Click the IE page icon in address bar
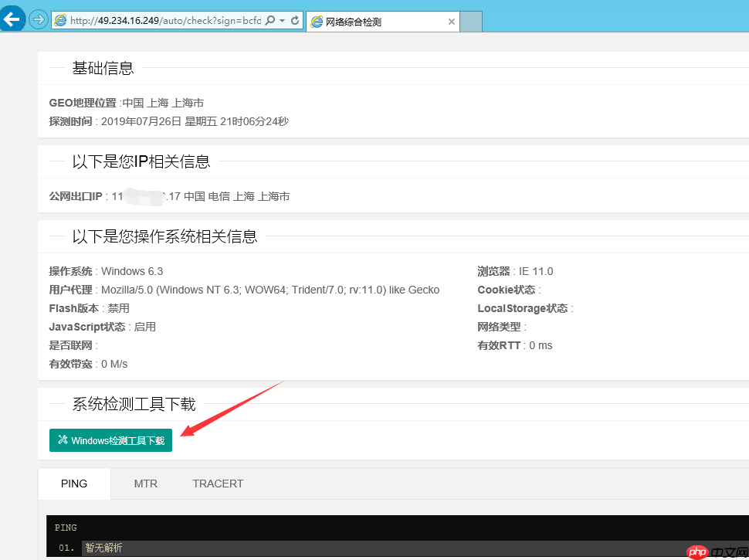749x560 pixels. point(59,21)
